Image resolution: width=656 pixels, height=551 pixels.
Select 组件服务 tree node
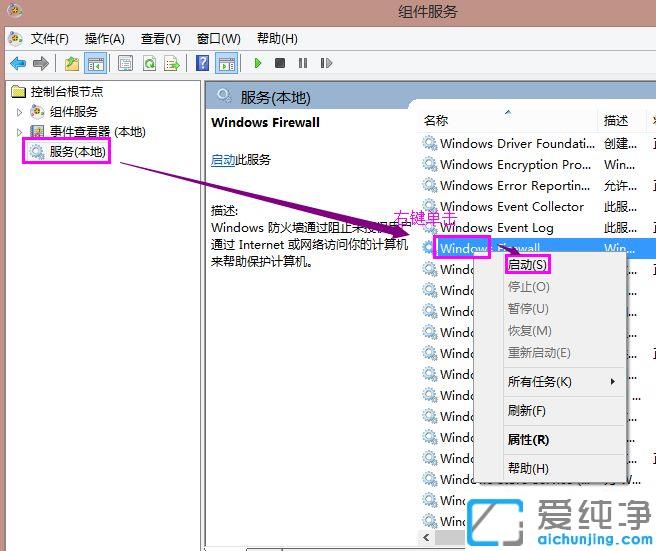(x=74, y=112)
